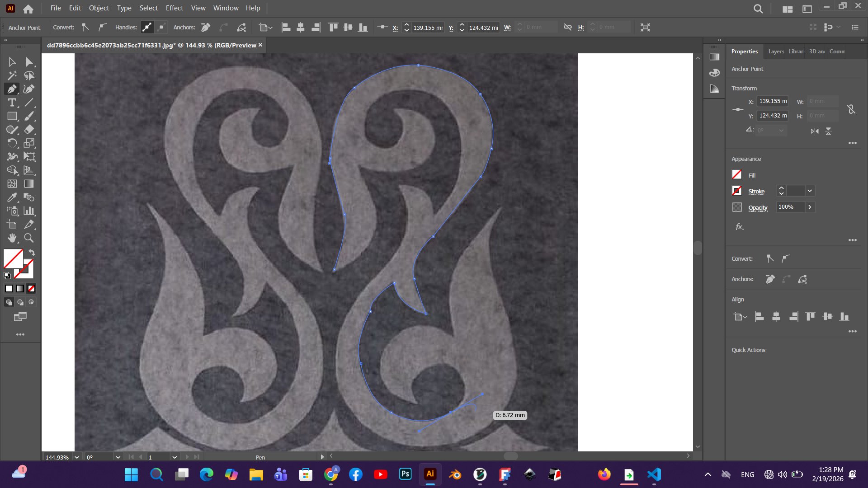Set paint mode to None
Viewport: 868px width, 488px height.
[31, 289]
